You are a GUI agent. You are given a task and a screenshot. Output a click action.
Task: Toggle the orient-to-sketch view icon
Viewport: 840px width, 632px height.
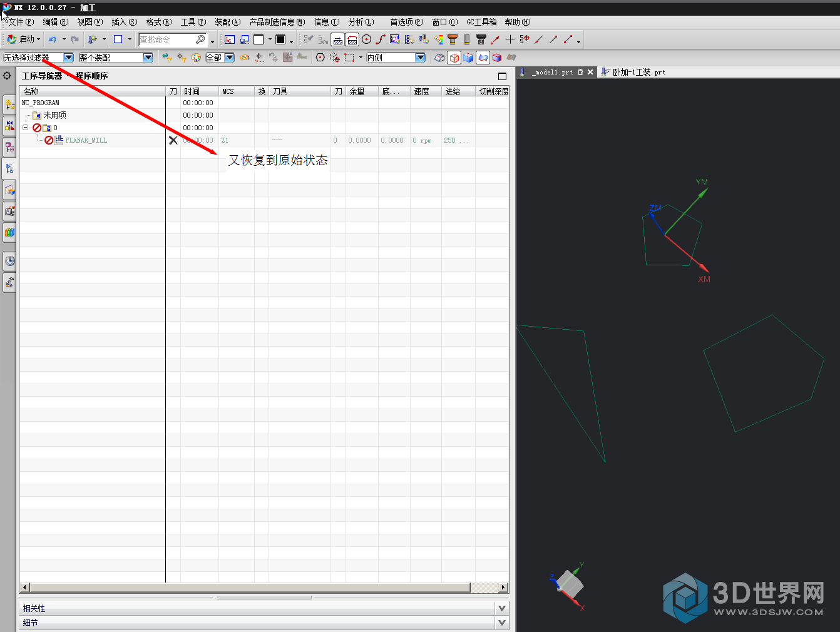click(x=230, y=39)
